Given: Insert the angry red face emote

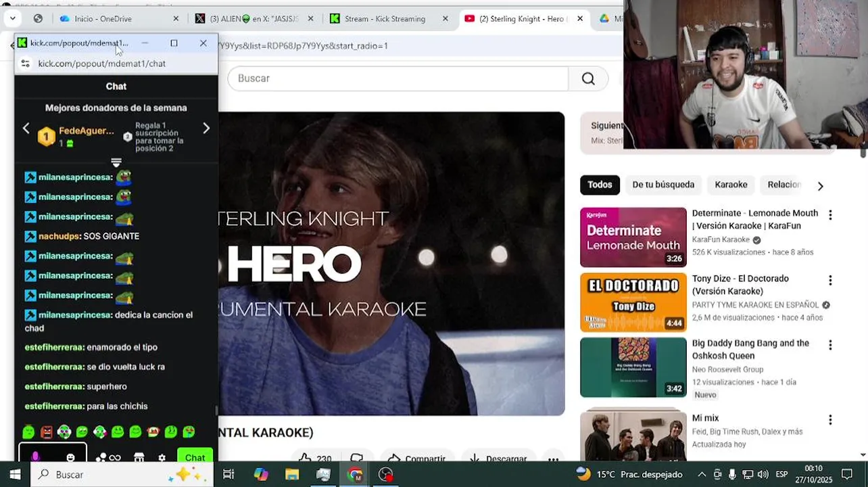Looking at the screenshot, I should [46, 432].
